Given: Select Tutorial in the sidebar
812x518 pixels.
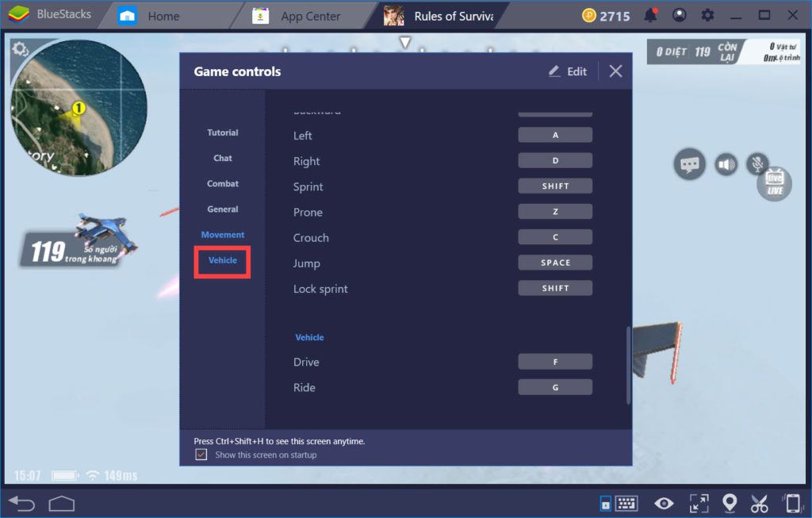Looking at the screenshot, I should [223, 132].
